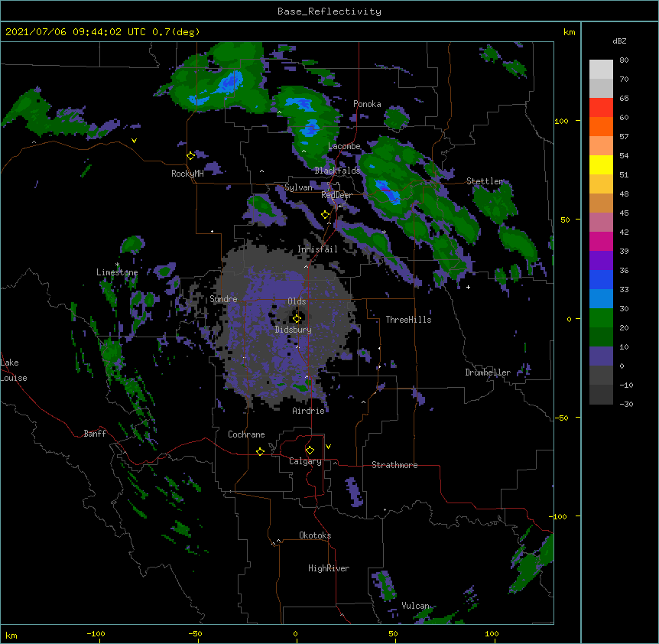Click the Blackfalds city label
Image resolution: width=659 pixels, height=644 pixels.
pyautogui.click(x=337, y=171)
